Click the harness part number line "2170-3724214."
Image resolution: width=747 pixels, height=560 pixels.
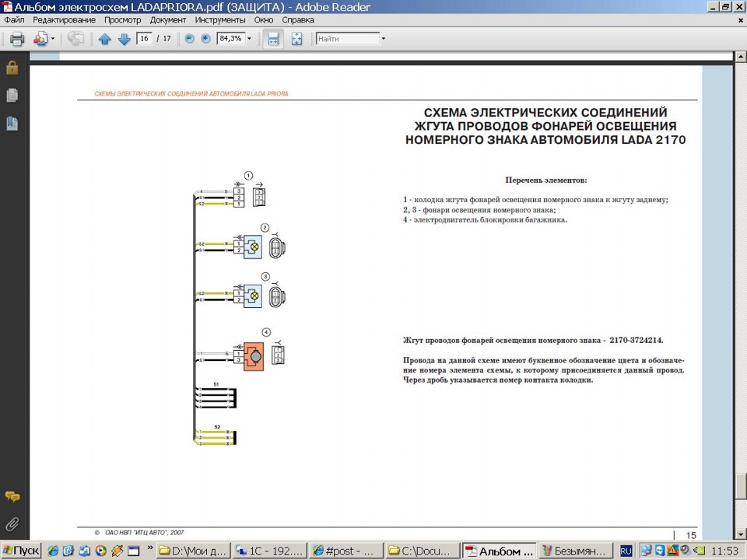click(x=636, y=341)
